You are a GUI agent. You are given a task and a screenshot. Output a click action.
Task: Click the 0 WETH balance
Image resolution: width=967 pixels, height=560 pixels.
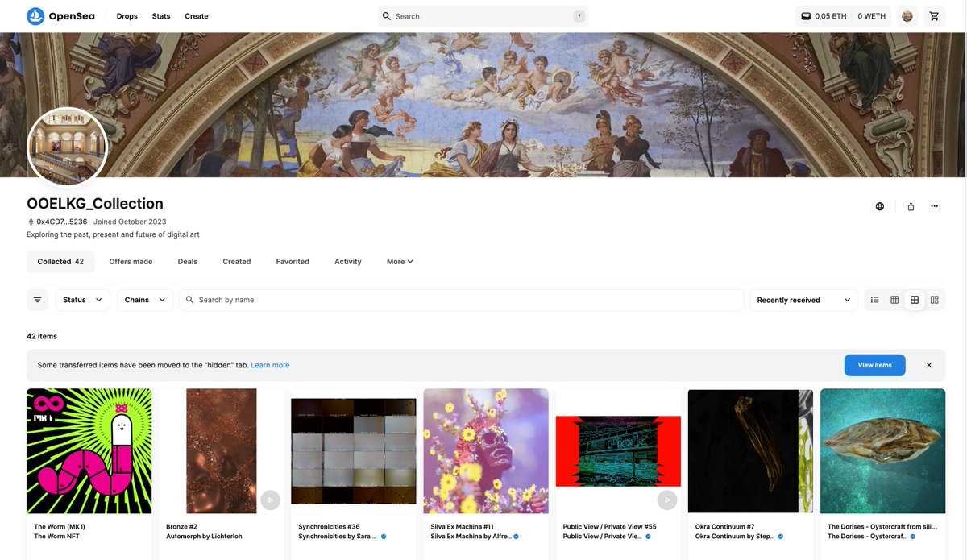tap(871, 16)
